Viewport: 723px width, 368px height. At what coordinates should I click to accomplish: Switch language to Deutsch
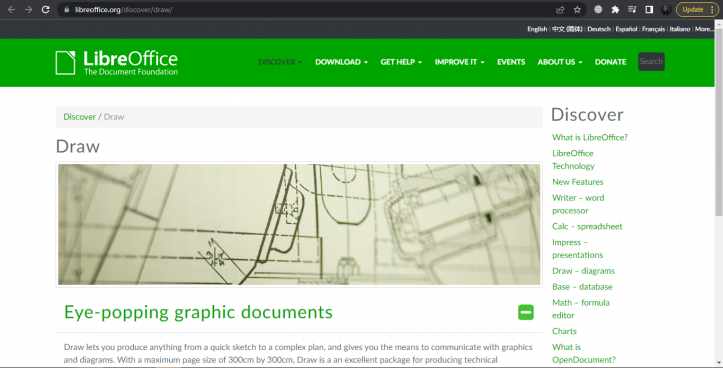[599, 29]
